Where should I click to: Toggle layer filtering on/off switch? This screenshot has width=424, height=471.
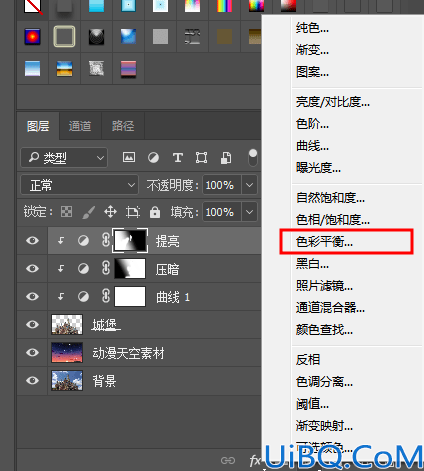[253, 158]
